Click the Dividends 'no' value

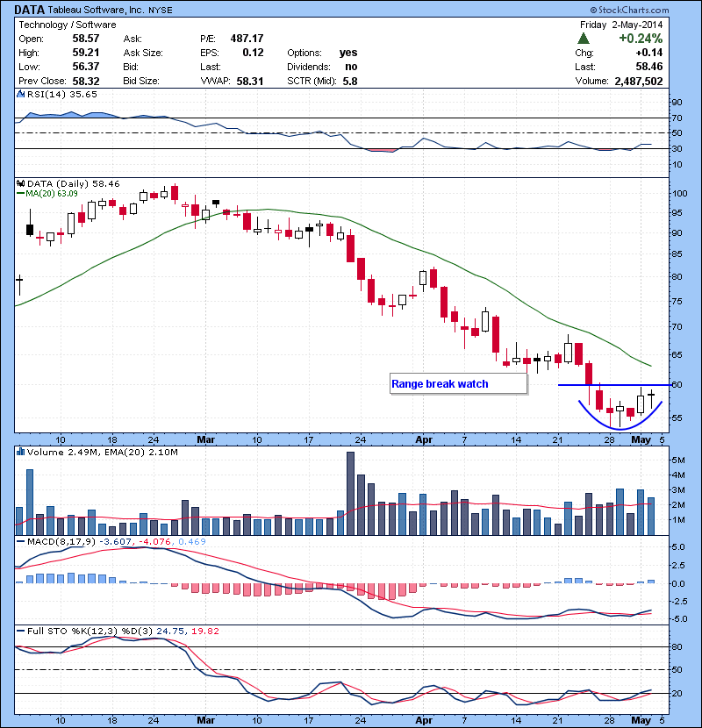point(351,67)
